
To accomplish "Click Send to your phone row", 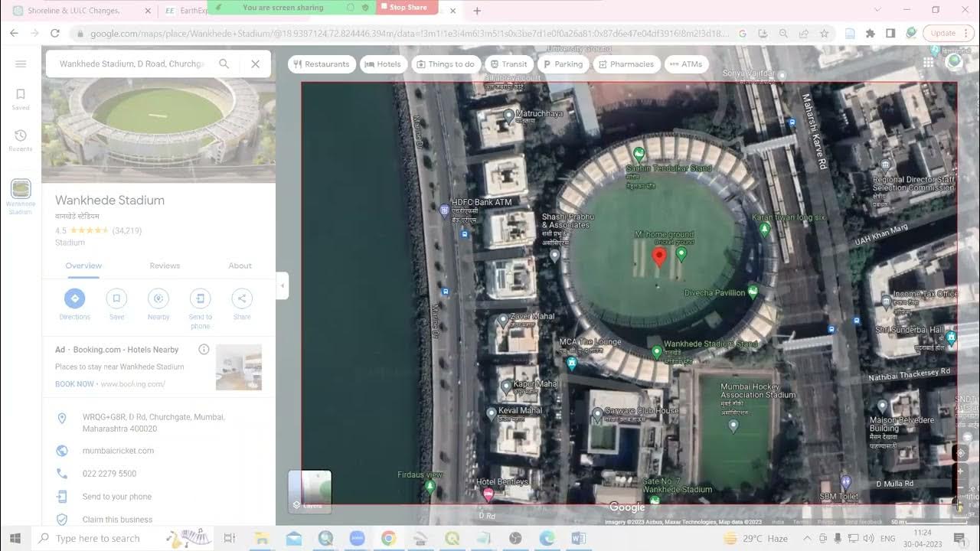I will [158, 497].
